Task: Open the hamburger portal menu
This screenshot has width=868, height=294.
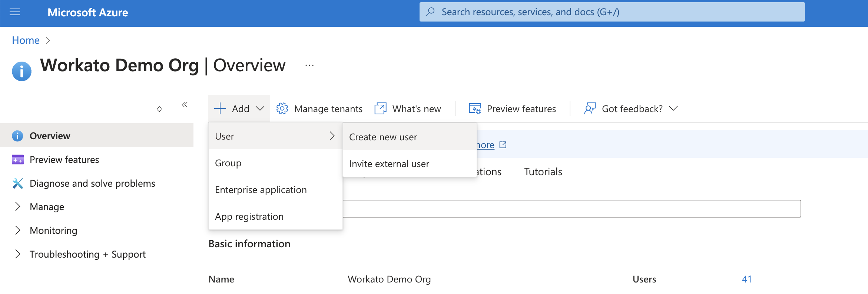Action: 15,12
